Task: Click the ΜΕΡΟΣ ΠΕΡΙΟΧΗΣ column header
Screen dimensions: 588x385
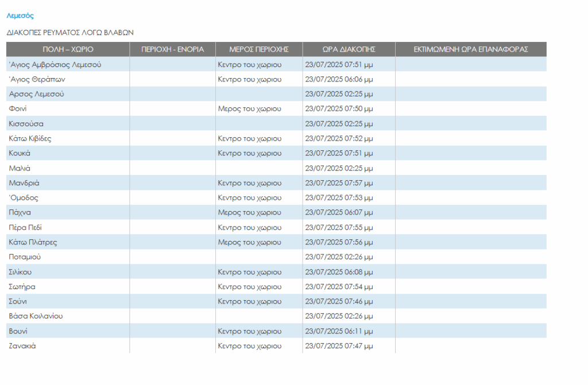Action: (258, 49)
